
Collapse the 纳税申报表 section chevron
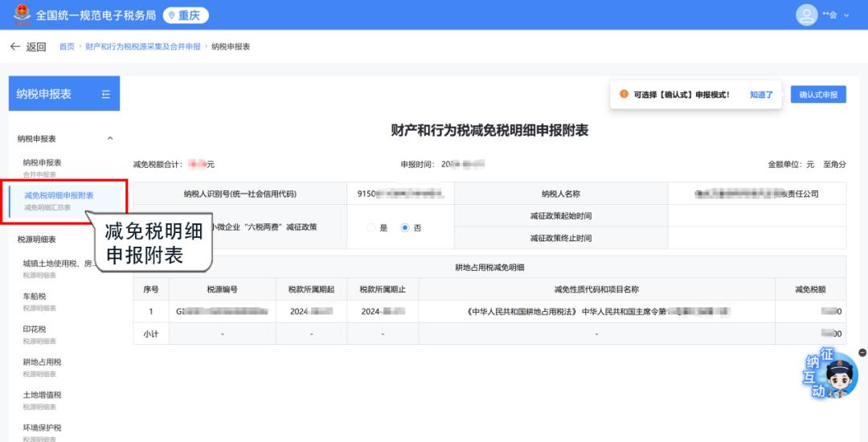(110, 138)
